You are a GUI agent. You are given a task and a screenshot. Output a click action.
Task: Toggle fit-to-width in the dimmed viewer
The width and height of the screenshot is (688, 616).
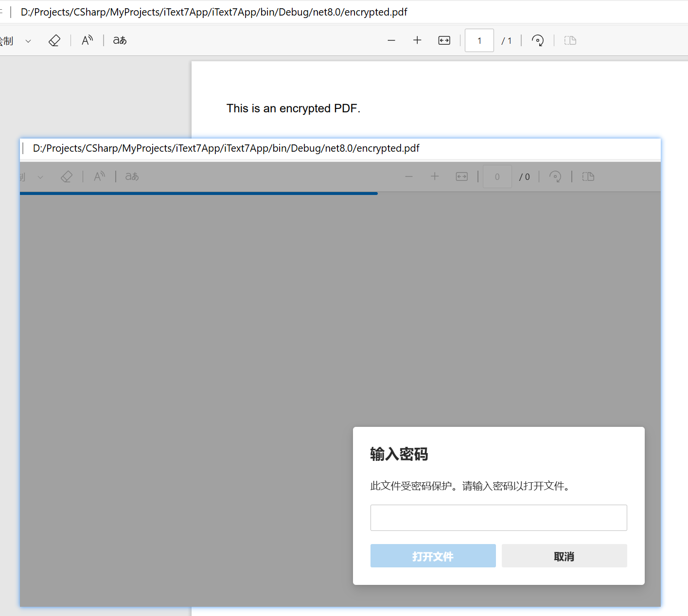pos(461,176)
